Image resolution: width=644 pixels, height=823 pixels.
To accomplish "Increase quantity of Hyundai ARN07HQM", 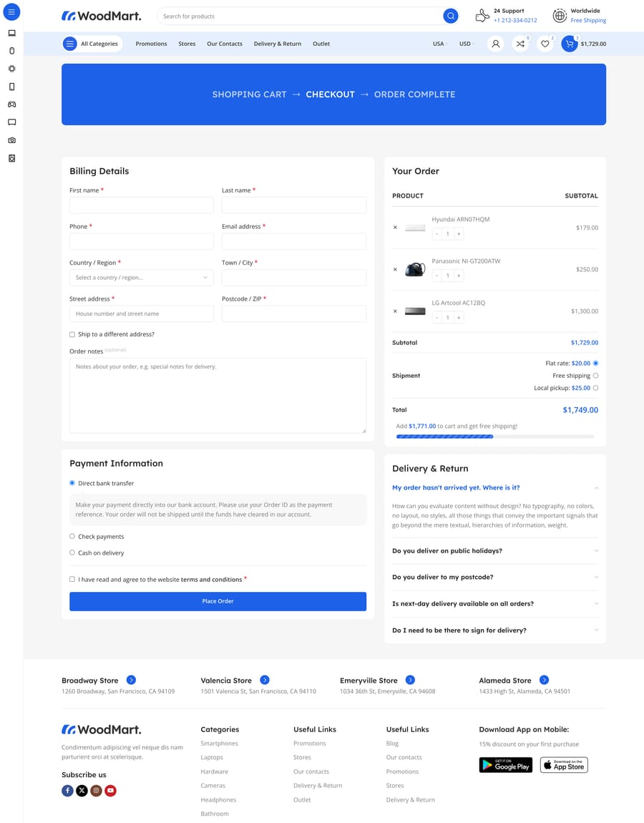I will 459,233.
